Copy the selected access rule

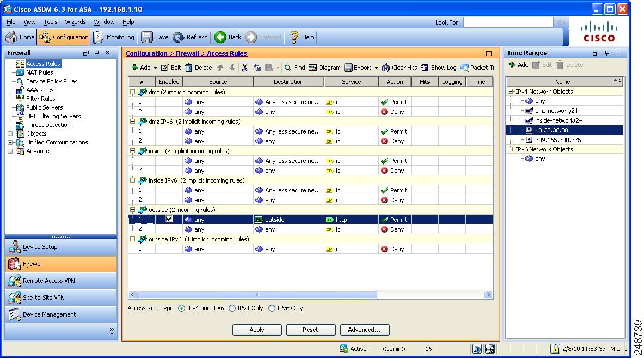[x=257, y=68]
